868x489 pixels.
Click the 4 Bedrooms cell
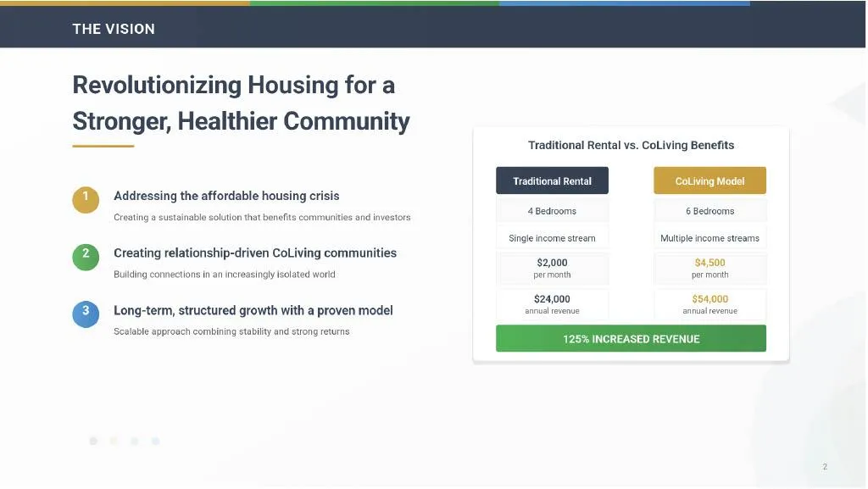(552, 211)
